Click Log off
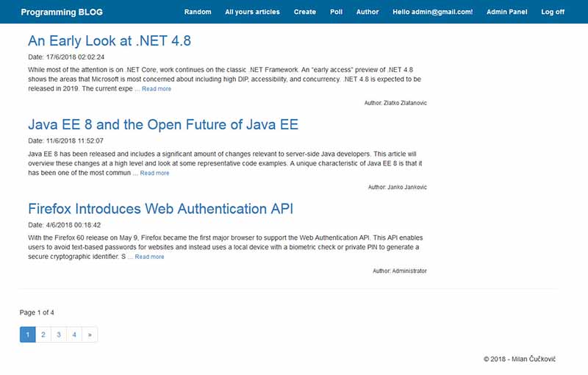Screen dimensions: 588x375 553,12
